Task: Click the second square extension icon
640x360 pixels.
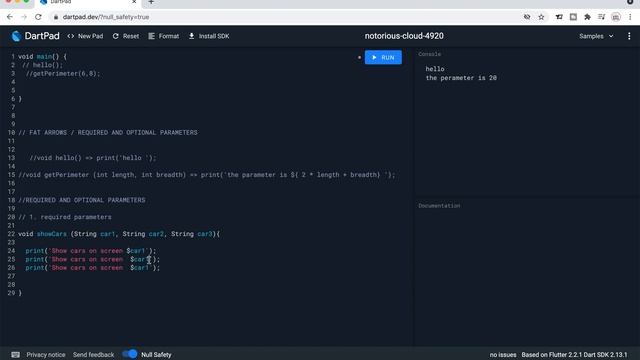Action: pyautogui.click(x=573, y=17)
